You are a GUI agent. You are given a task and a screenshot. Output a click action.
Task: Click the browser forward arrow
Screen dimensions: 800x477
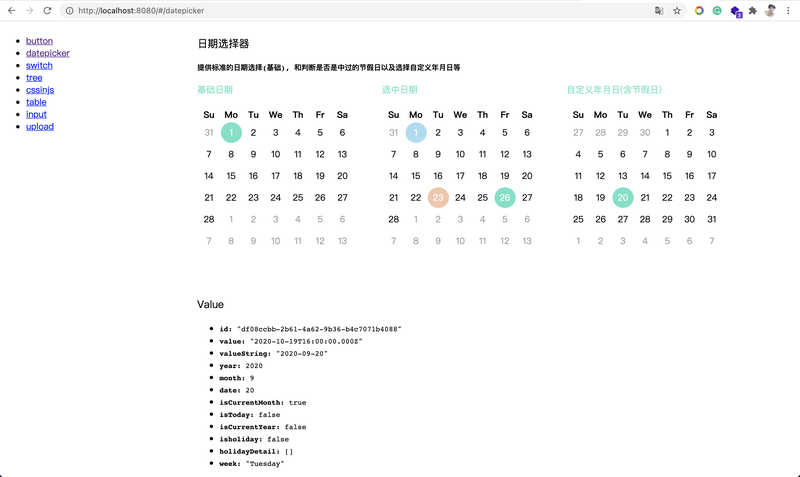(29, 10)
